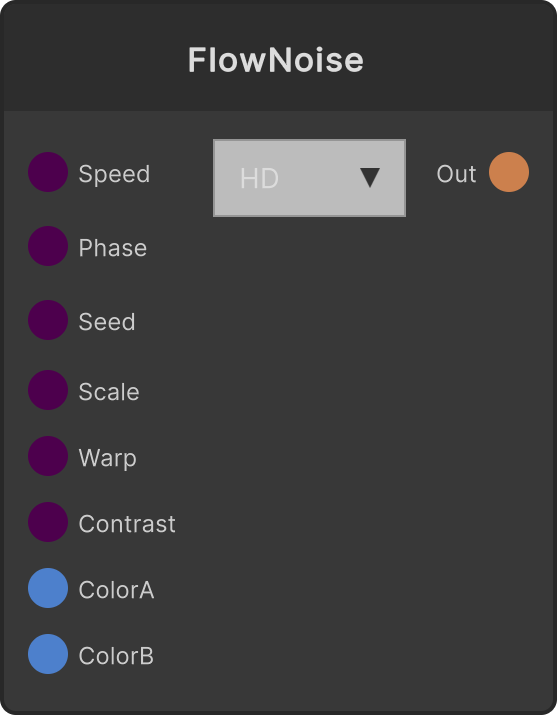557x715 pixels.
Task: Click the Contrast label text
Action: [x=127, y=523]
